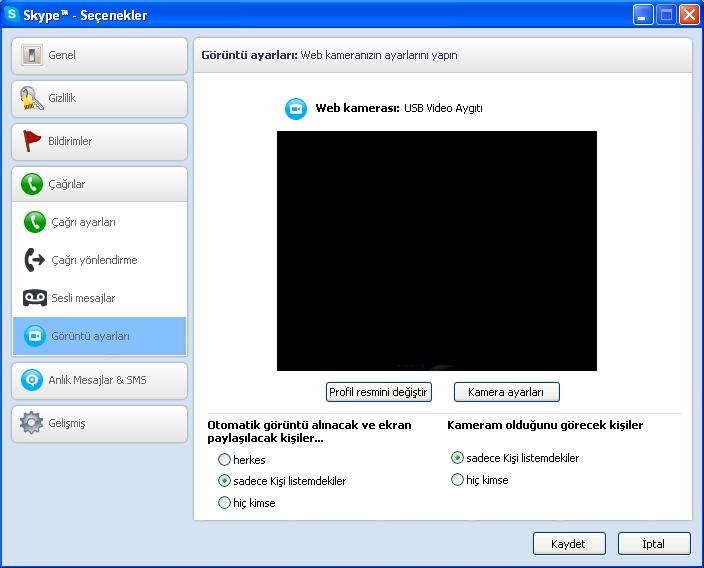Save settings with Kaydet
This screenshot has width=704, height=568.
pos(569,544)
